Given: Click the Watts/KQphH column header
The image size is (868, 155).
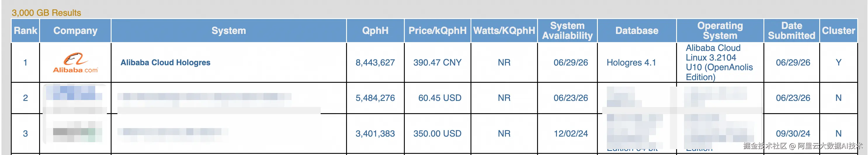Looking at the screenshot, I should pos(504,30).
